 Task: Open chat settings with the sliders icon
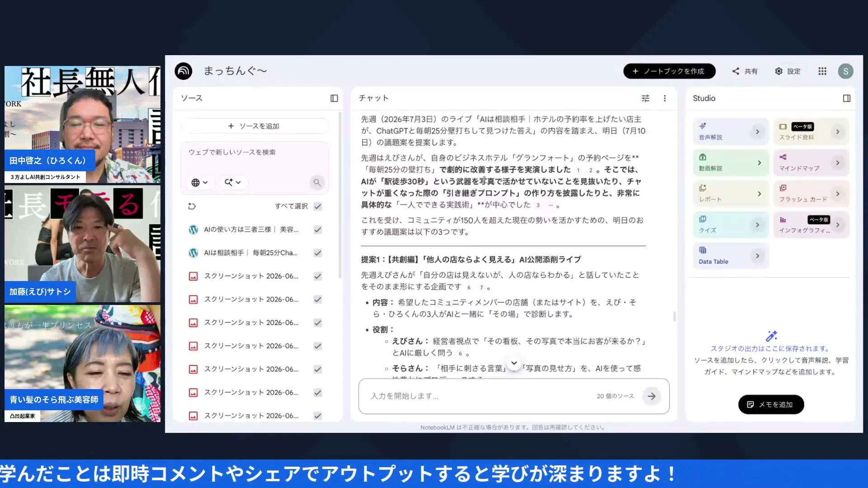click(646, 98)
